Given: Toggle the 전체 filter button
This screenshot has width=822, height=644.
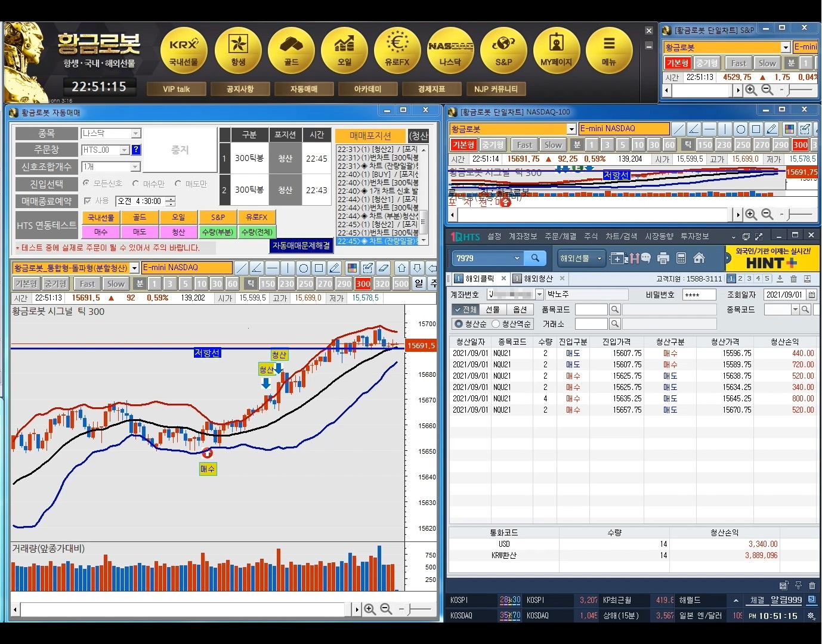Looking at the screenshot, I should coord(465,309).
